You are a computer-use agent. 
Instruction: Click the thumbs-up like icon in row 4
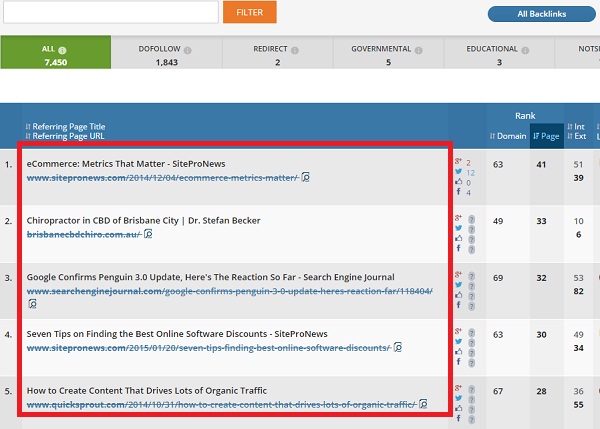458,351
